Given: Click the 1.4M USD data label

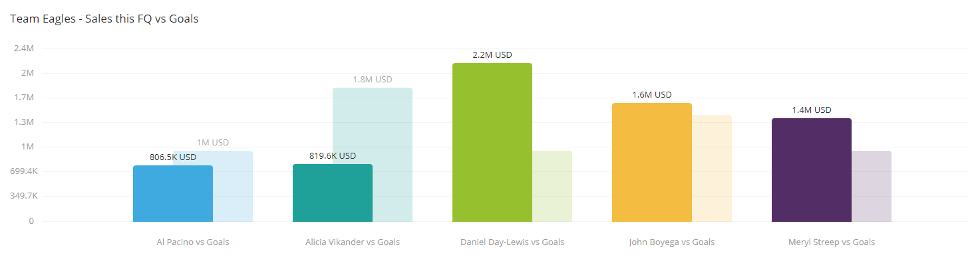Looking at the screenshot, I should [x=812, y=110].
